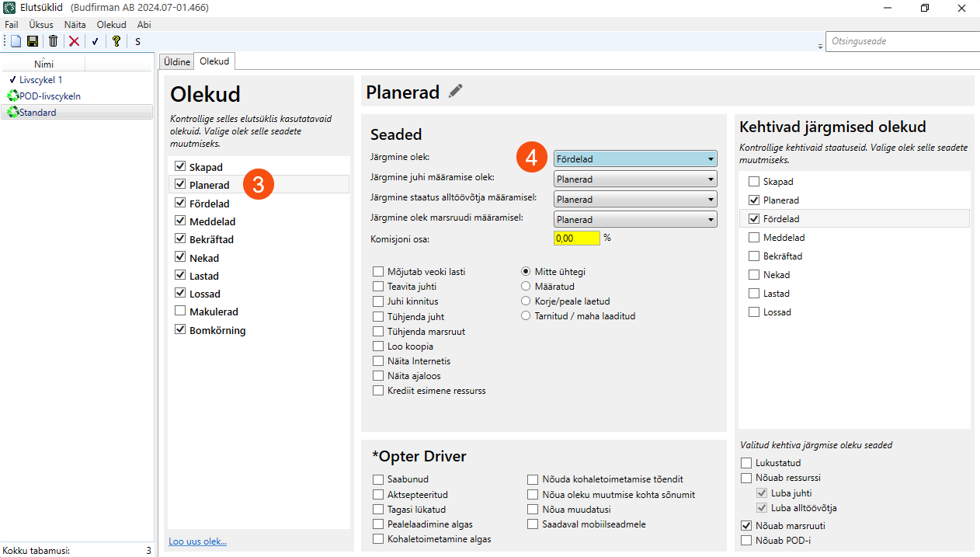The width and height of the screenshot is (980, 557).
Task: Click the floppy disk save icon
Action: [x=33, y=41]
